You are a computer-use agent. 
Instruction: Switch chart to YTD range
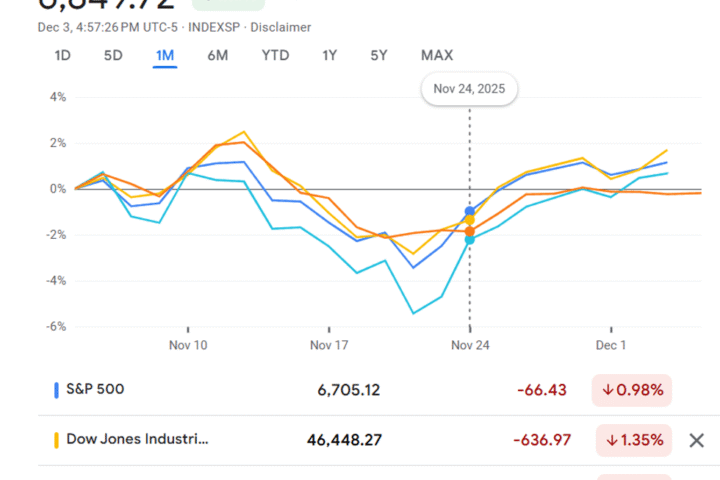point(275,55)
